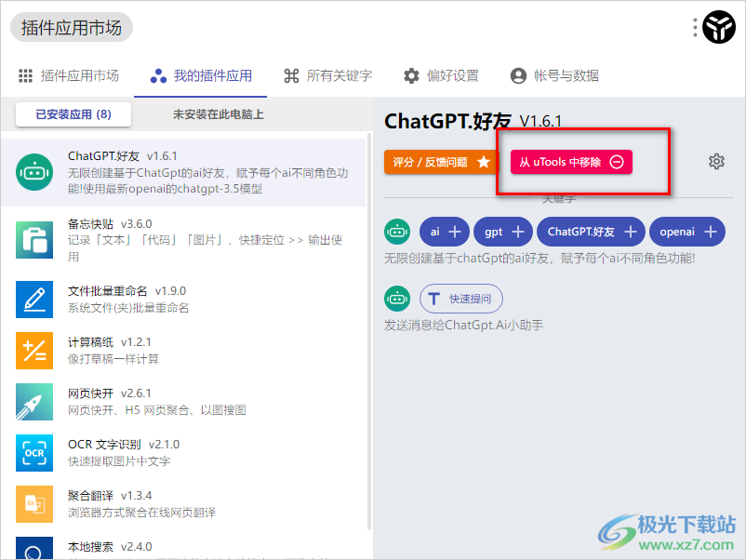Click the star in 评分 / 反馈问题 button
746x560 pixels.
coord(484,162)
